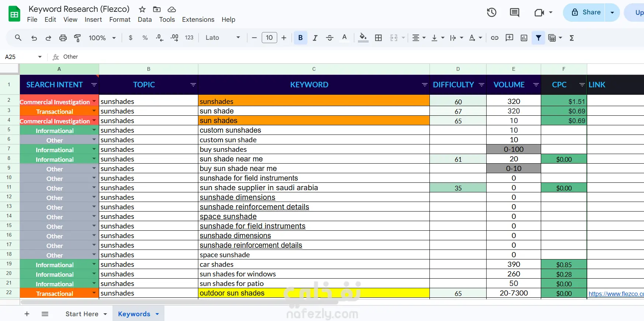
Task: Open the Google Sheets home icon
Action: click(14, 14)
